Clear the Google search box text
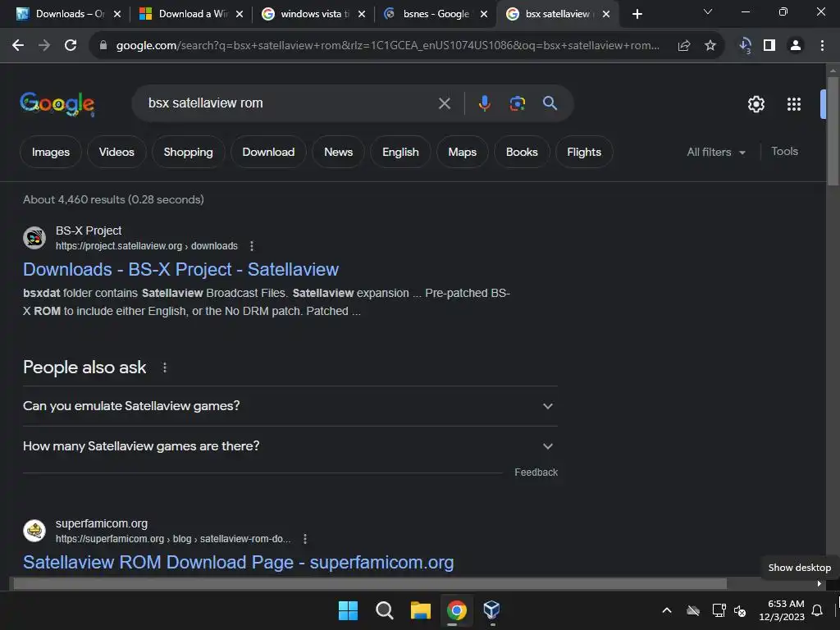The height and width of the screenshot is (630, 840). click(x=444, y=103)
